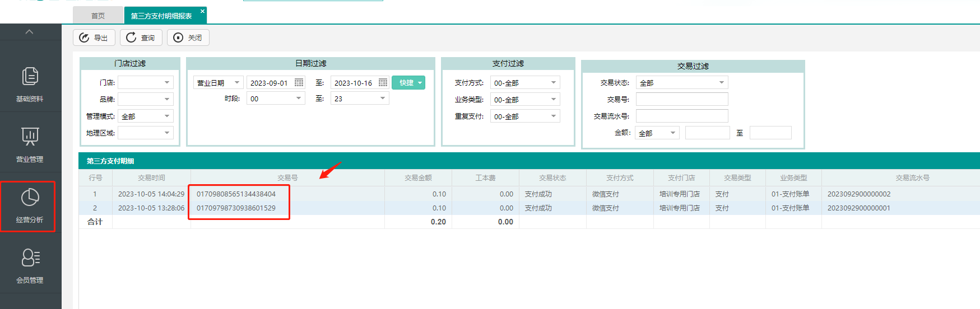Click the 交易类型 column header
The height and width of the screenshot is (309, 980).
coord(737,177)
